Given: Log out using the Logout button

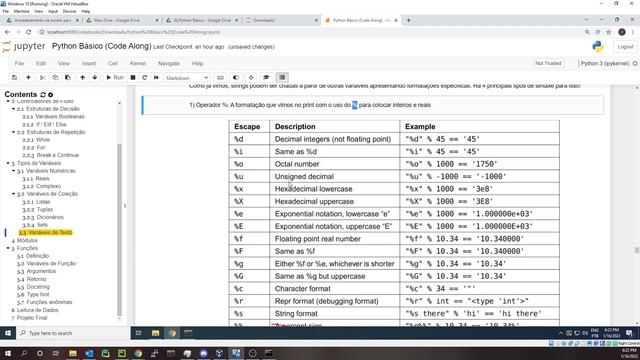Looking at the screenshot, I should pos(625,47).
